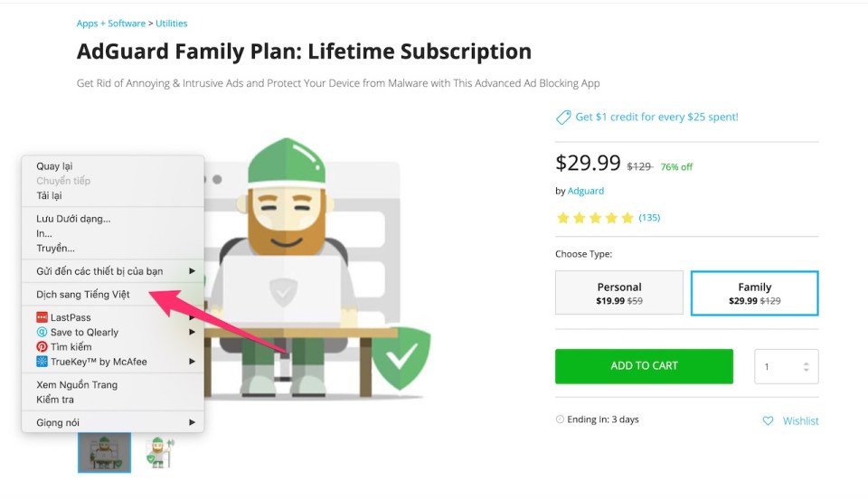The width and height of the screenshot is (868, 499).
Task: Go to Apps + Software breadcrumb
Action: (x=111, y=24)
